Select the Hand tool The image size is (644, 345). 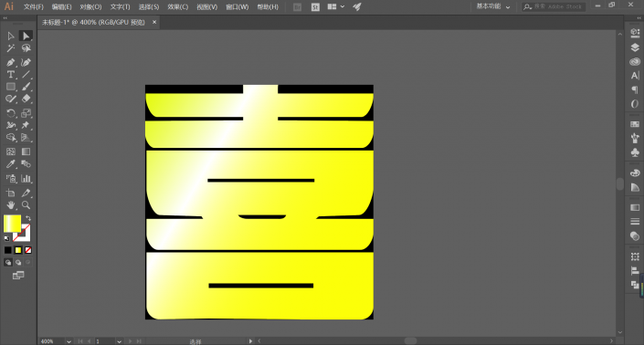[x=11, y=205]
